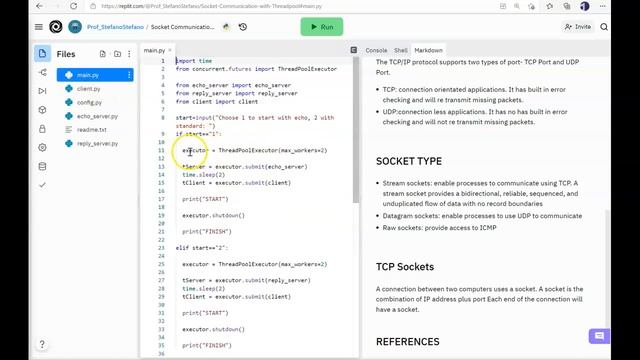Open the Files panel three-dot menu
Viewport: 640px width, 360px height.
(x=129, y=54)
